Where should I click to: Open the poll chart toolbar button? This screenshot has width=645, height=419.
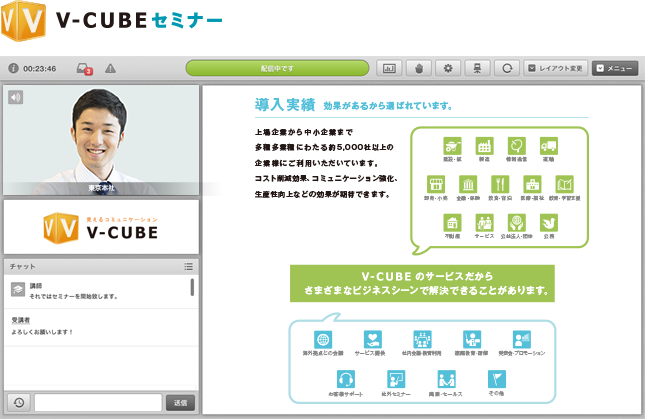pos(389,68)
